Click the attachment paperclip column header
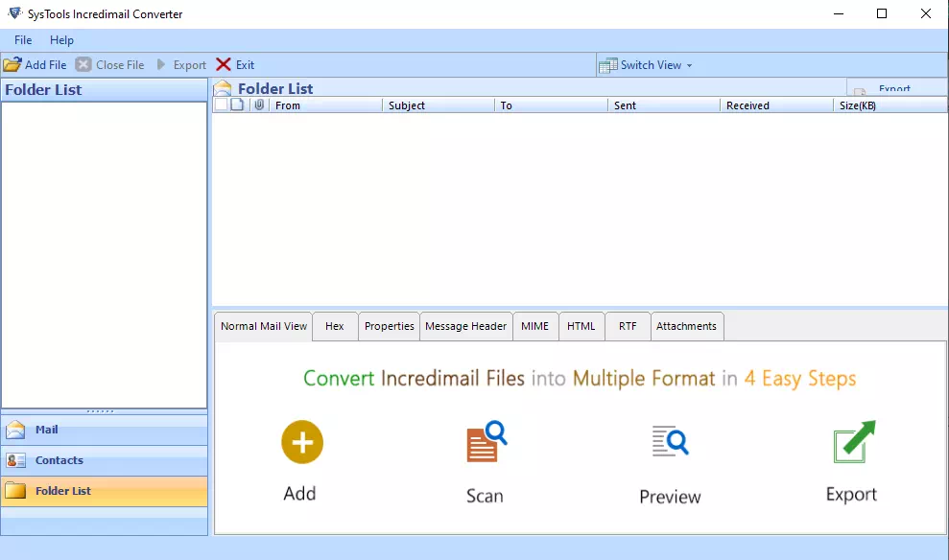Image resolution: width=949 pixels, height=560 pixels. (259, 105)
